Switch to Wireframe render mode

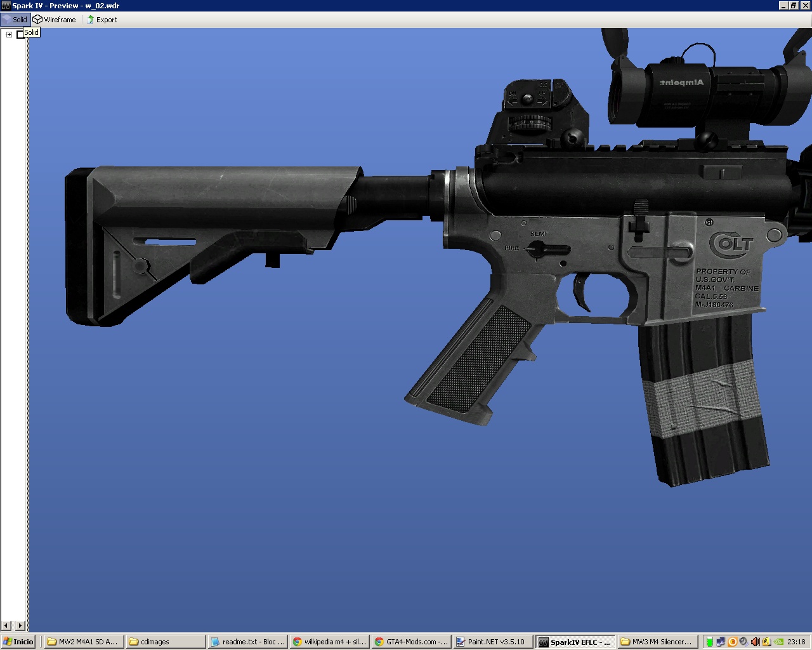tap(55, 20)
